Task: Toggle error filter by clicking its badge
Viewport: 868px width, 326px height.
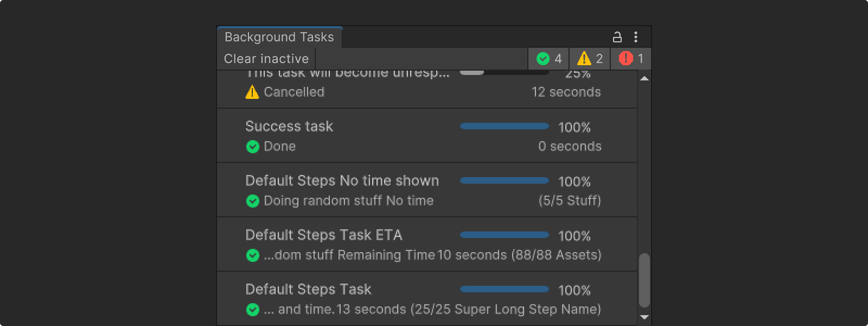Action: [x=630, y=59]
